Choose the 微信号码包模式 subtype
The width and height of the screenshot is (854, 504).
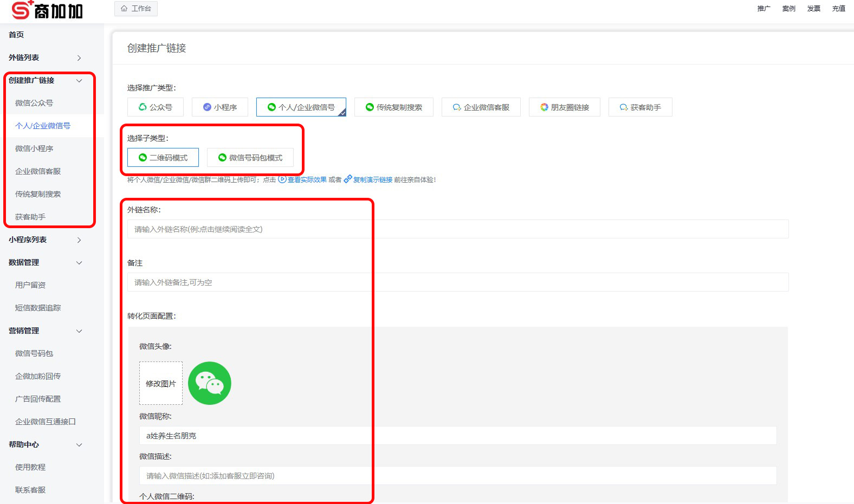(250, 158)
